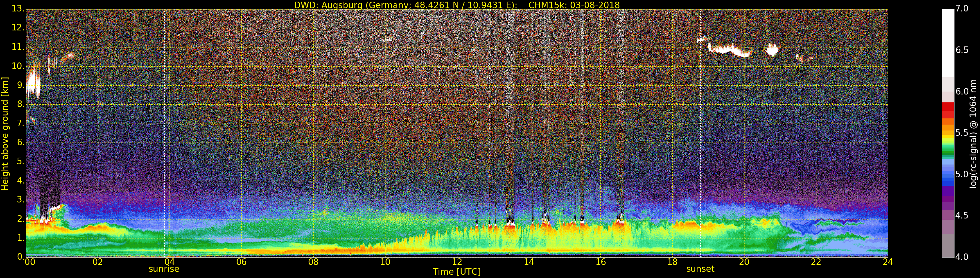Select the 'Height above ground [km]' axis title
Screen dimensions: 980x278
click(5, 133)
